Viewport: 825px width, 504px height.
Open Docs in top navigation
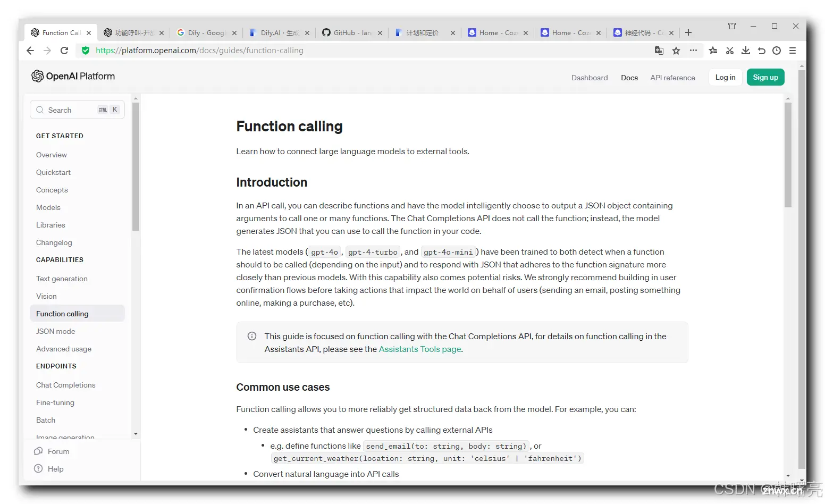(x=629, y=78)
